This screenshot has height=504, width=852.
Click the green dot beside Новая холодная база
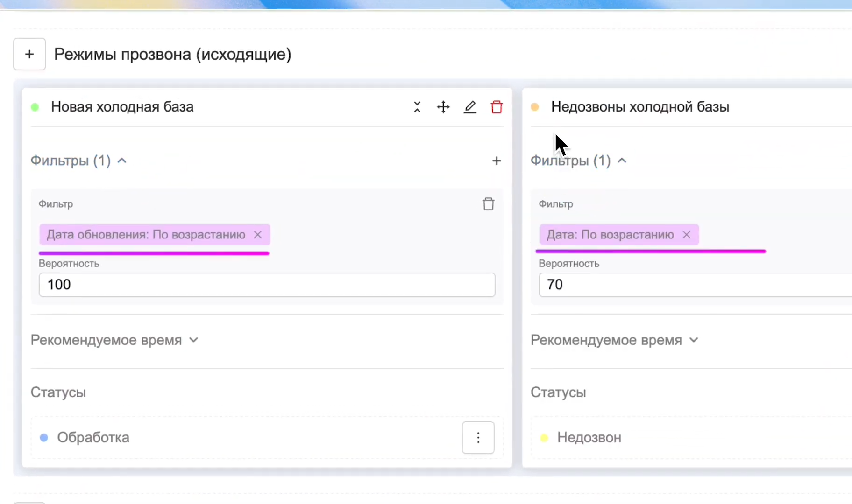pos(35,107)
